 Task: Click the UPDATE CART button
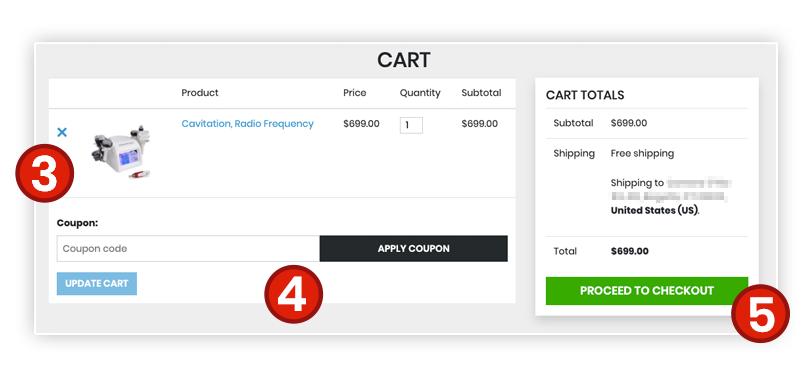click(96, 283)
